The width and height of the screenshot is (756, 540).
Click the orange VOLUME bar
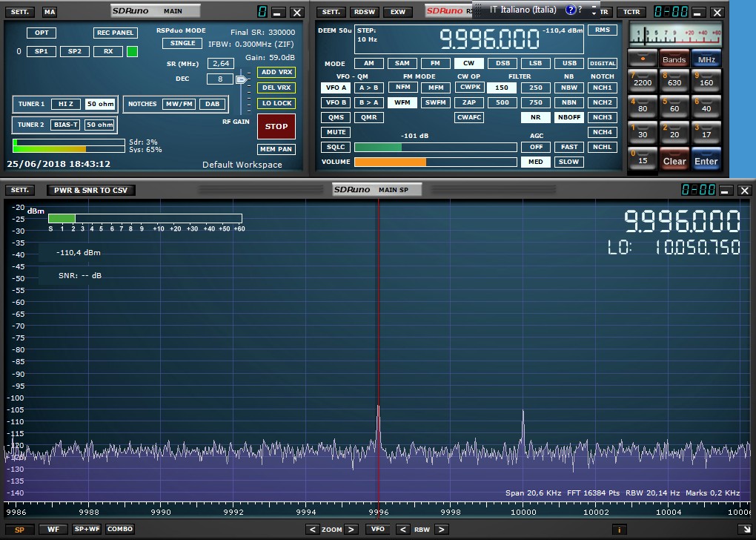(435, 162)
